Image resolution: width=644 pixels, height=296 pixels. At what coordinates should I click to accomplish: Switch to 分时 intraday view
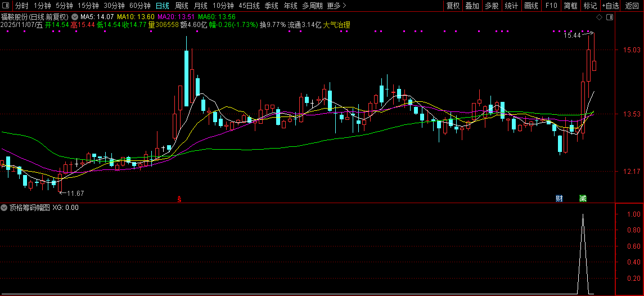[22, 6]
